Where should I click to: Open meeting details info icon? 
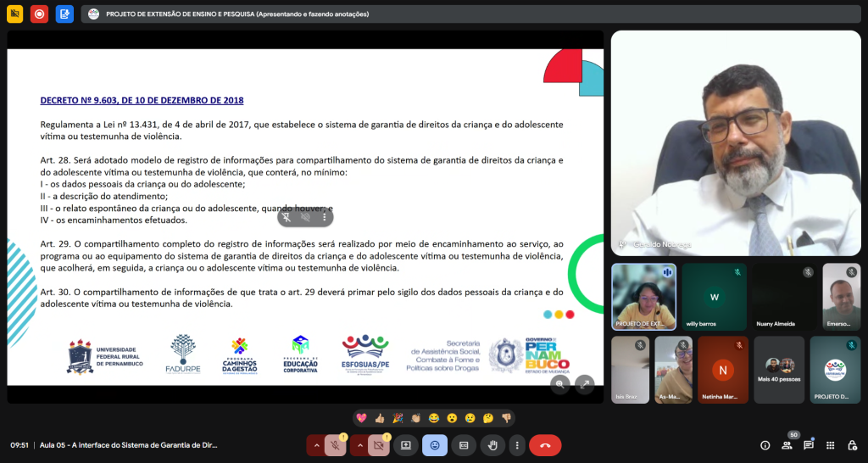(x=765, y=445)
